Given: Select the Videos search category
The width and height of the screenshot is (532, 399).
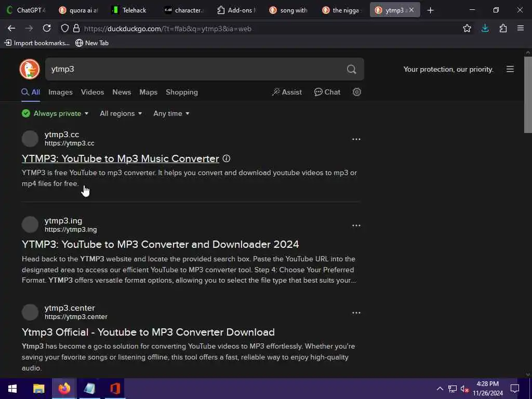Looking at the screenshot, I should pyautogui.click(x=92, y=92).
